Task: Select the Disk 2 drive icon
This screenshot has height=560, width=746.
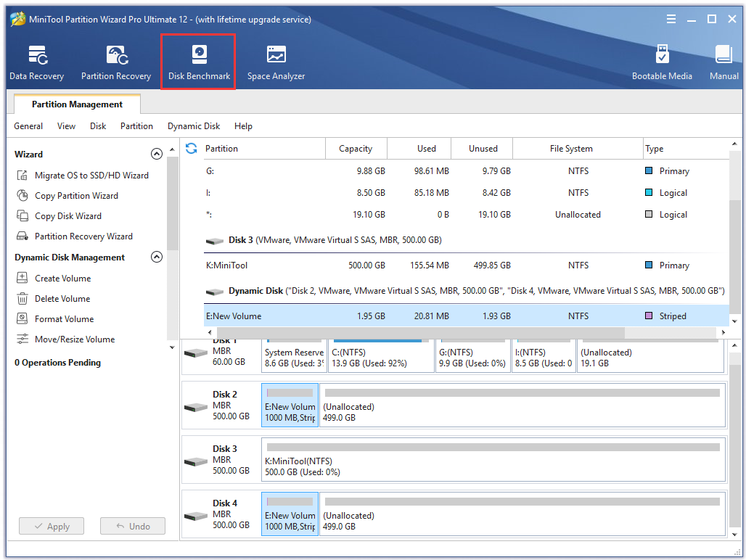Action: click(196, 408)
